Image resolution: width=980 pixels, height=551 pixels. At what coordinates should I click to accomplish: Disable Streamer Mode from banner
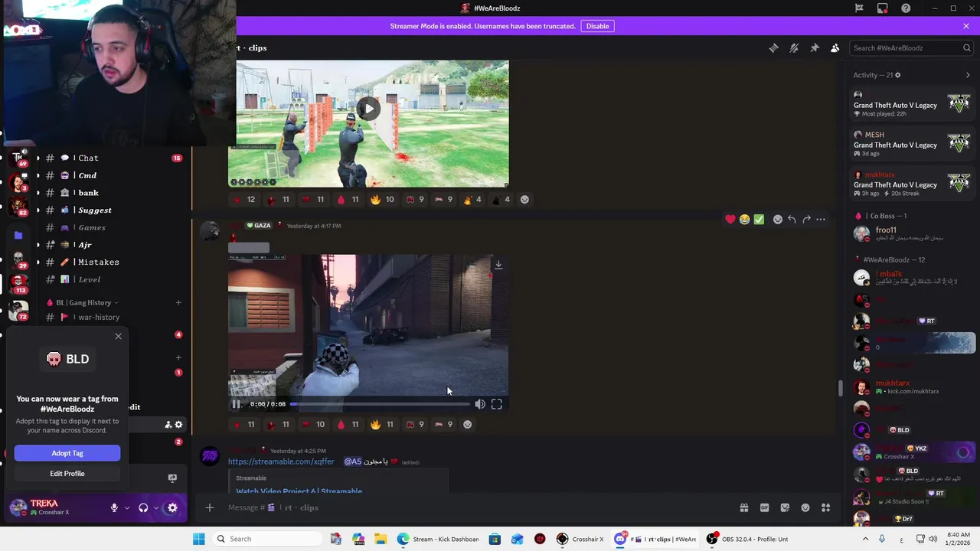coord(597,26)
